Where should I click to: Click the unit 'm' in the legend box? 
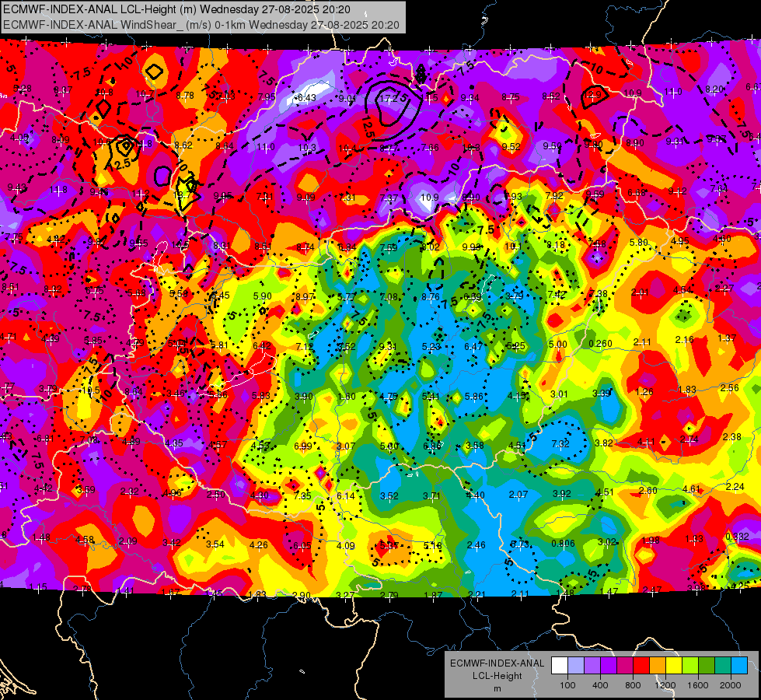[x=497, y=688]
